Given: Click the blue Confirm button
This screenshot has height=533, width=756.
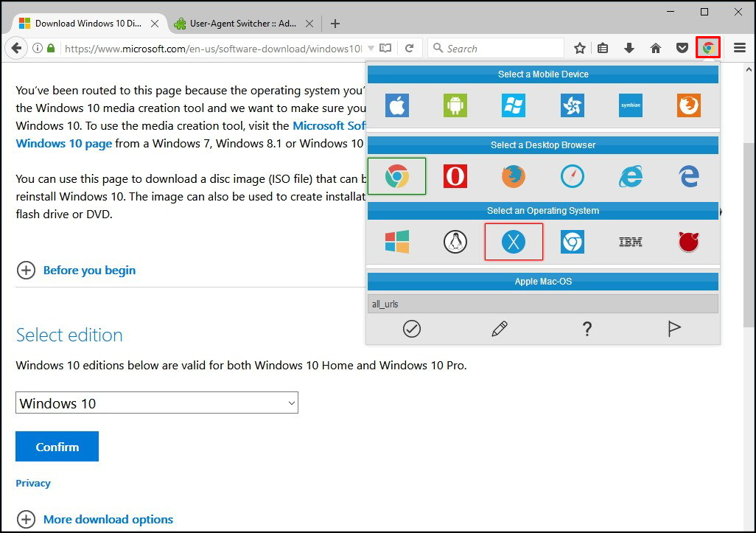Looking at the screenshot, I should click(57, 447).
